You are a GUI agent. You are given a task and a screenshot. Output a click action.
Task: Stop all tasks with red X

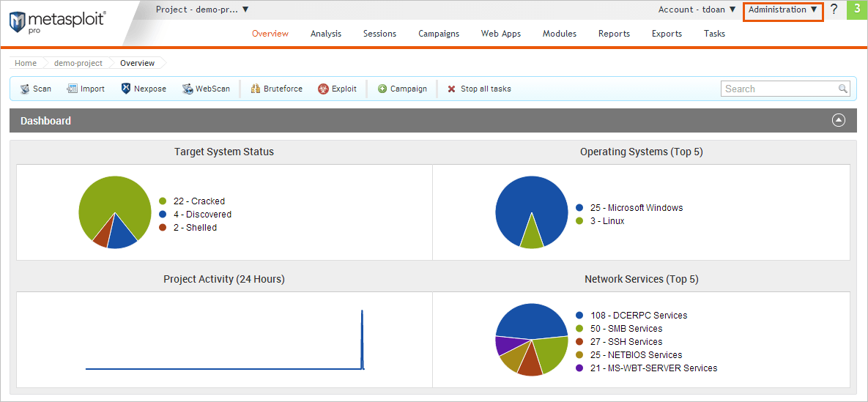click(x=452, y=89)
